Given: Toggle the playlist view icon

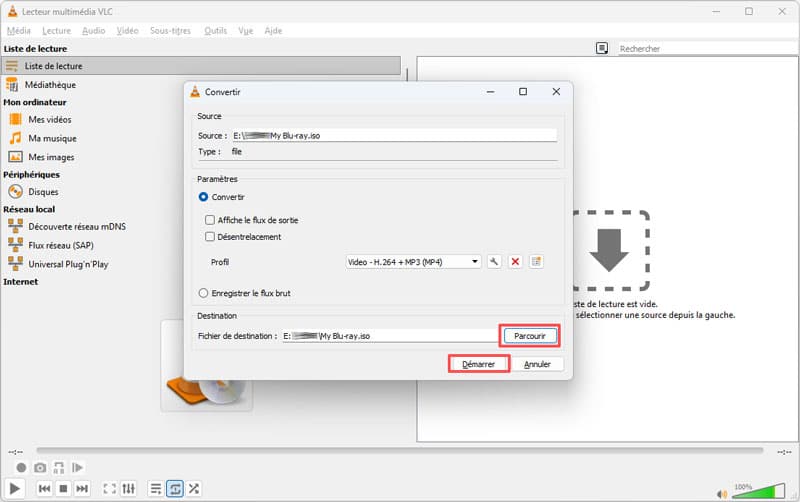Looking at the screenshot, I should pyautogui.click(x=156, y=489).
